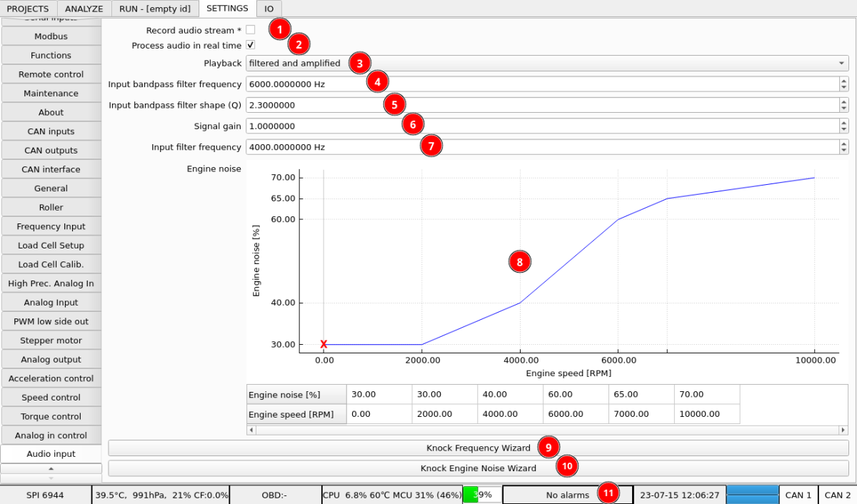857x504 pixels.
Task: Click the temperature and pressure status readout
Action: pyautogui.click(x=161, y=494)
